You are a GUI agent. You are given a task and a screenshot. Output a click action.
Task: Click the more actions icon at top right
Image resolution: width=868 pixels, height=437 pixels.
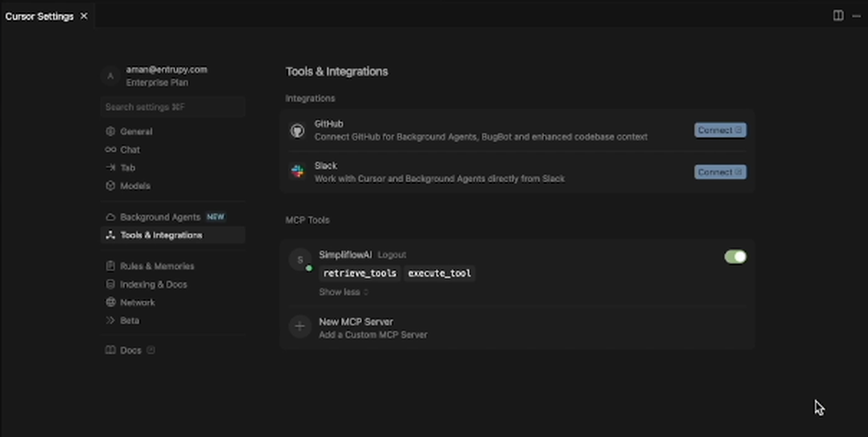pyautogui.click(x=857, y=16)
